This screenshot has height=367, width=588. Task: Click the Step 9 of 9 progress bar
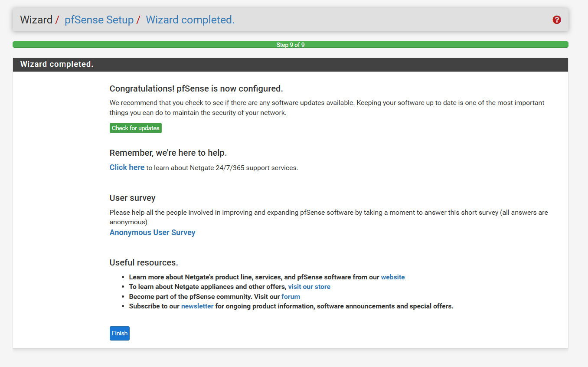[290, 45]
